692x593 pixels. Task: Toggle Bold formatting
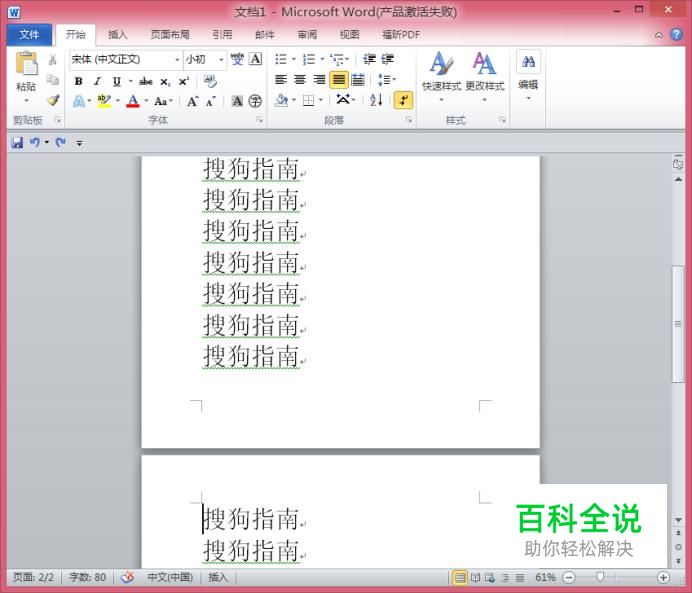[79, 81]
